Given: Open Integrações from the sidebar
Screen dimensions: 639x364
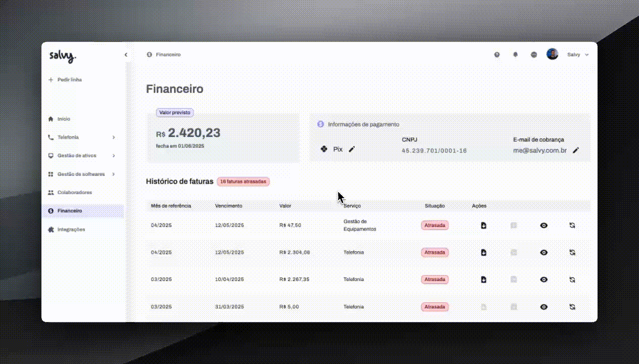Looking at the screenshot, I should pyautogui.click(x=71, y=230).
